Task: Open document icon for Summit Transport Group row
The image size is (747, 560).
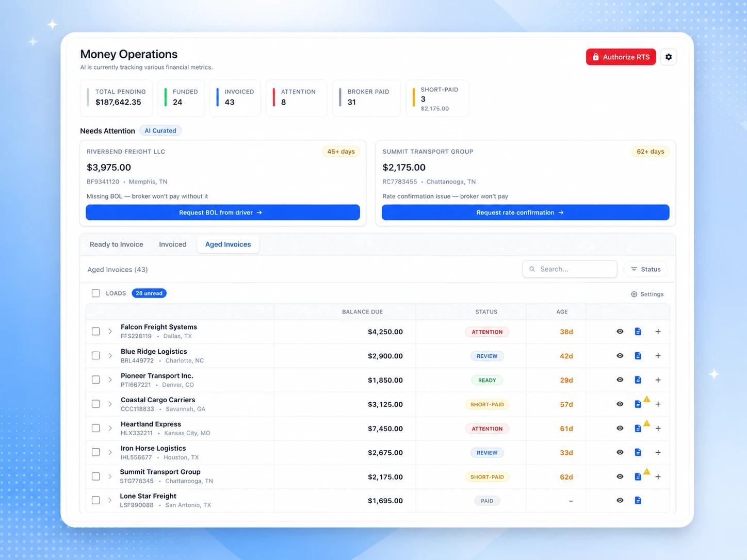Action: pyautogui.click(x=638, y=477)
